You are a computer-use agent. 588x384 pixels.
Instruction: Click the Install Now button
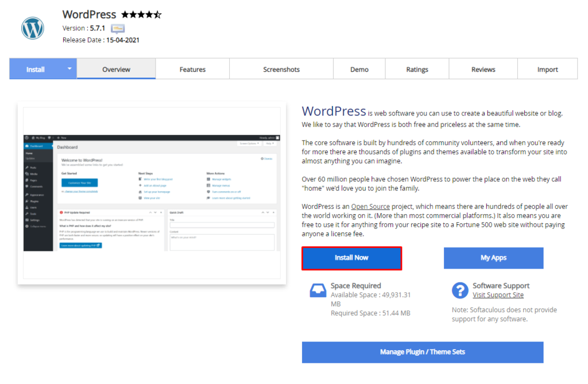click(351, 258)
